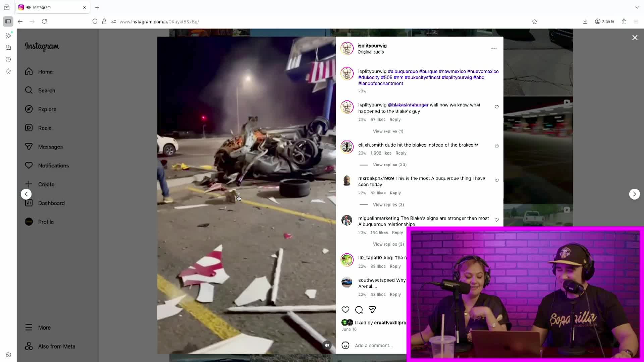
Task: Like elijxh.smith's comment
Action: [497, 146]
